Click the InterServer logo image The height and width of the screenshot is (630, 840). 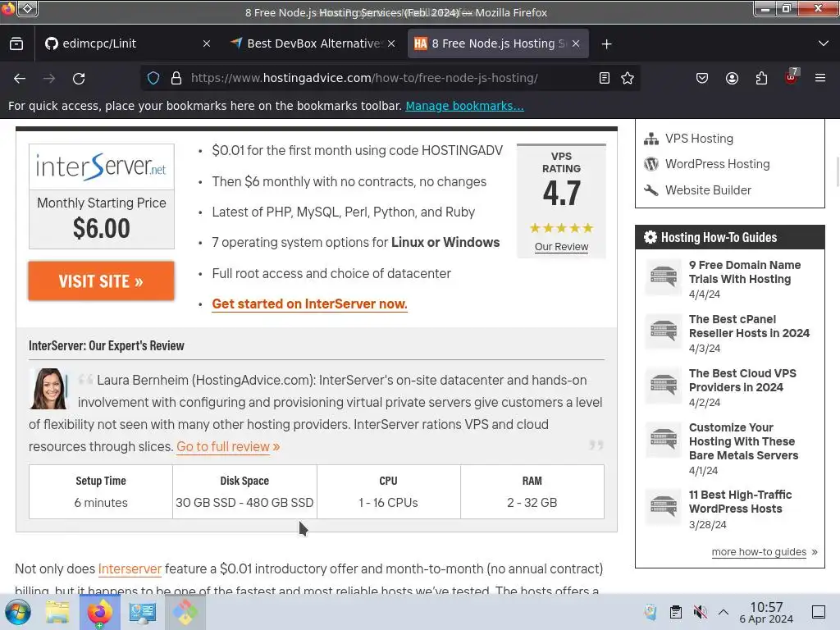click(x=101, y=167)
